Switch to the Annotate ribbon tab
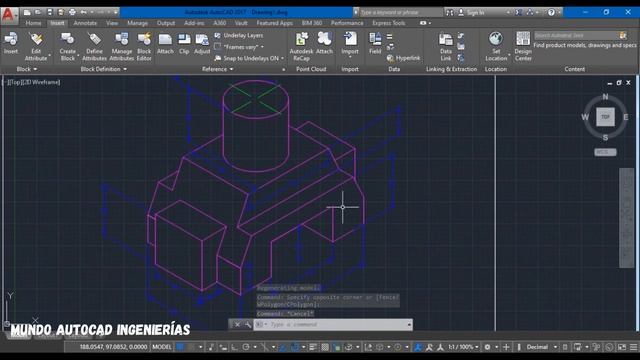 [x=85, y=23]
